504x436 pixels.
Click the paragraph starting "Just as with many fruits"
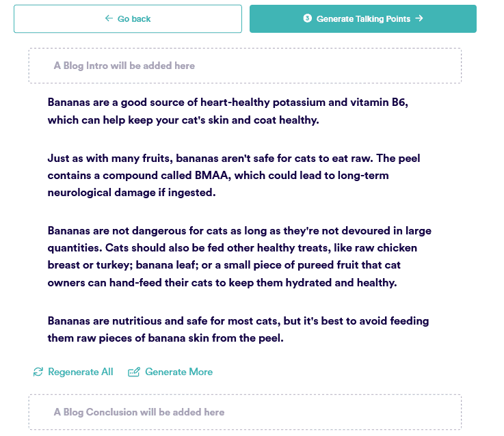[234, 176]
